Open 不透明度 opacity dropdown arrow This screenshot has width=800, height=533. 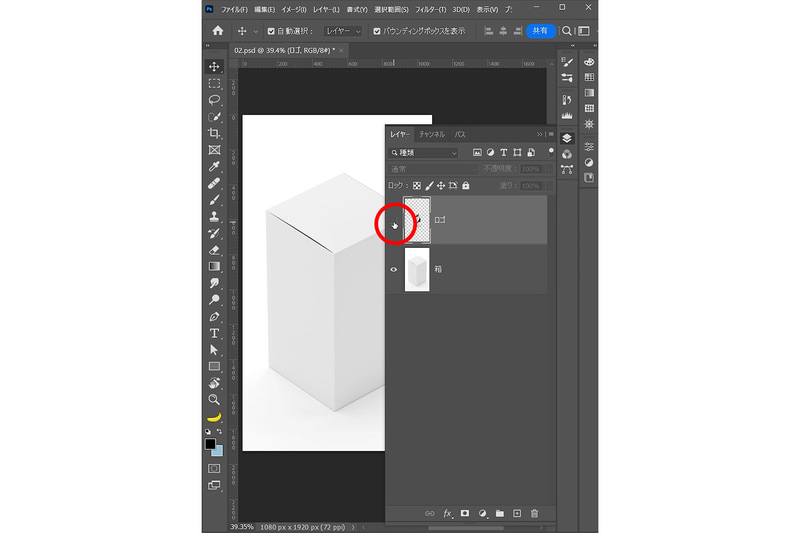pos(549,169)
